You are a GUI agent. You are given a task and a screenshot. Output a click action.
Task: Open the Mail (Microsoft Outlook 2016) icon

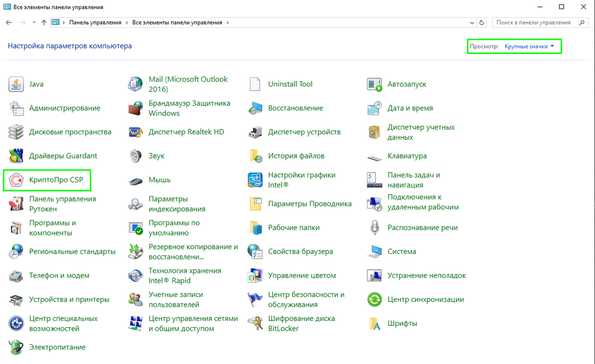pyautogui.click(x=136, y=84)
